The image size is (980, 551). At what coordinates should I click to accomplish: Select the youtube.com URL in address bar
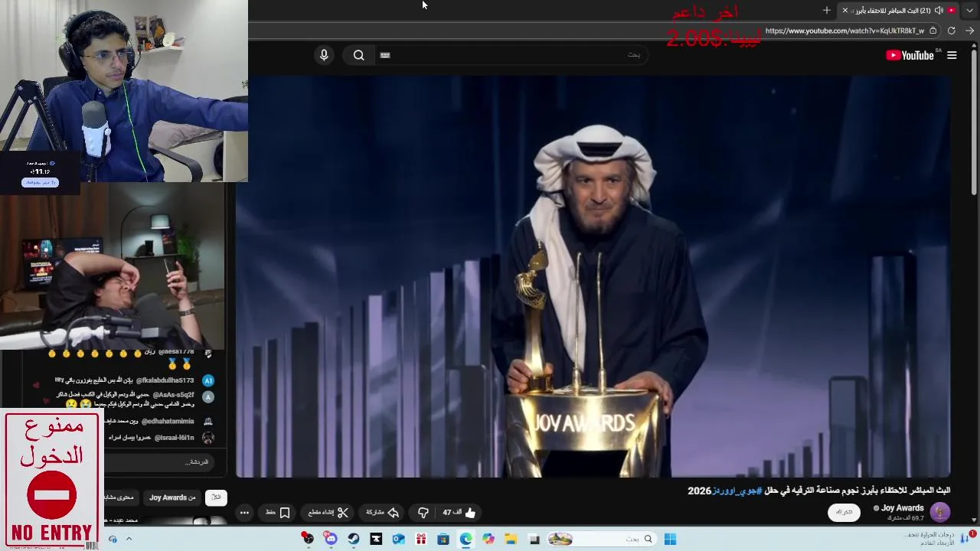(x=844, y=31)
